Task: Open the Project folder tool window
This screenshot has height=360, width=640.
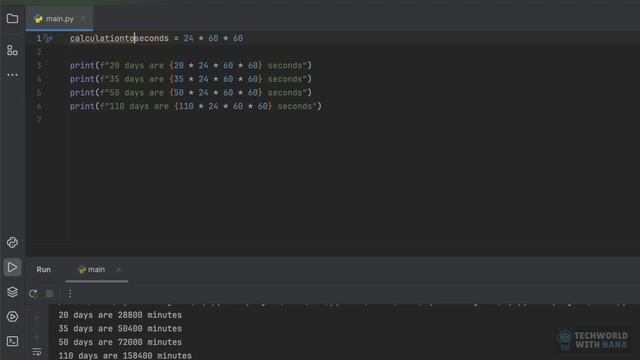Action: (x=12, y=19)
